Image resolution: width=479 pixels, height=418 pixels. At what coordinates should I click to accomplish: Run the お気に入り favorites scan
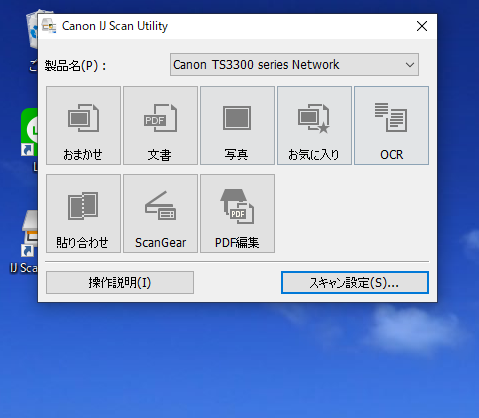pos(314,125)
